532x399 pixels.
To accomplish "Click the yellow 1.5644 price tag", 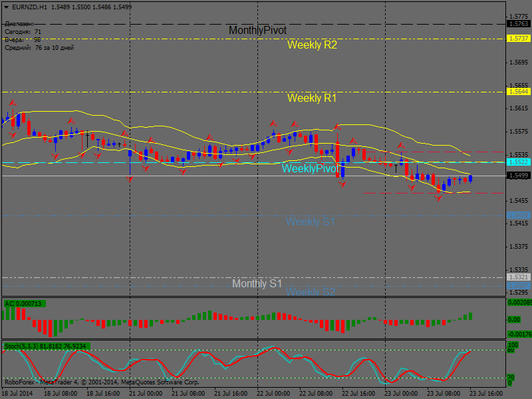I will click(x=518, y=91).
